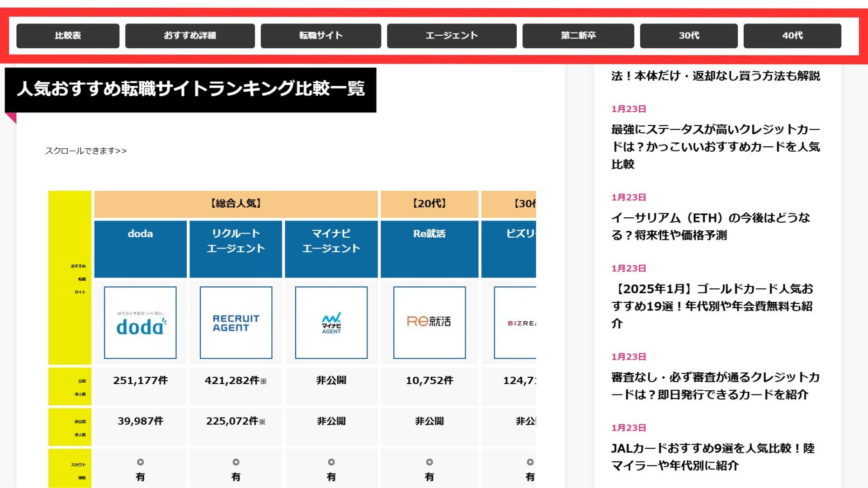The width and height of the screenshot is (868, 488).
Task: Click the Mynavi Agent logo image
Action: [331, 323]
